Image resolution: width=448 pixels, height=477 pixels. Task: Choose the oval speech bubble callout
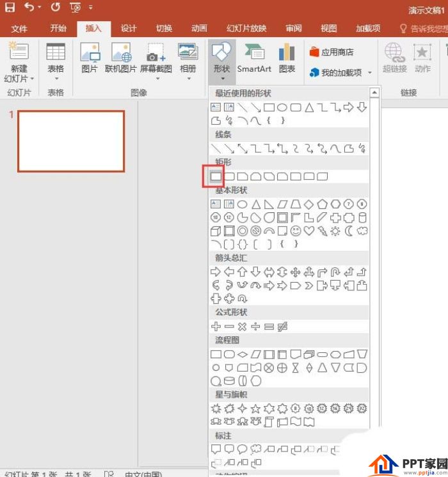click(243, 449)
